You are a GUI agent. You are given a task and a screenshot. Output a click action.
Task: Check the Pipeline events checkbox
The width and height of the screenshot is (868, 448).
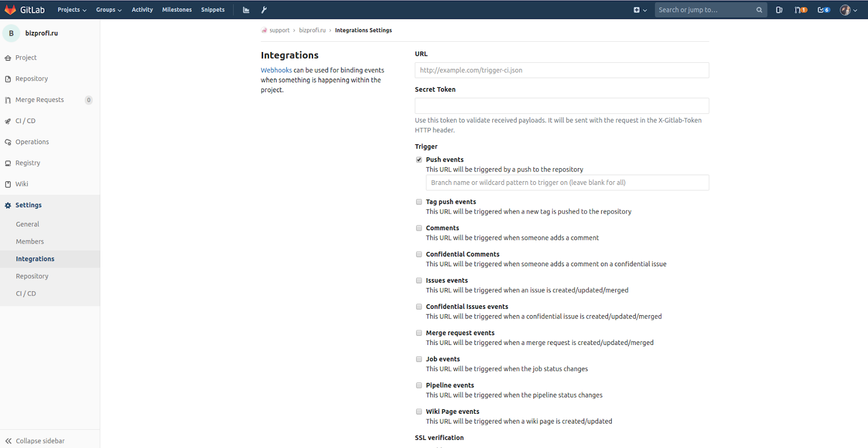419,386
